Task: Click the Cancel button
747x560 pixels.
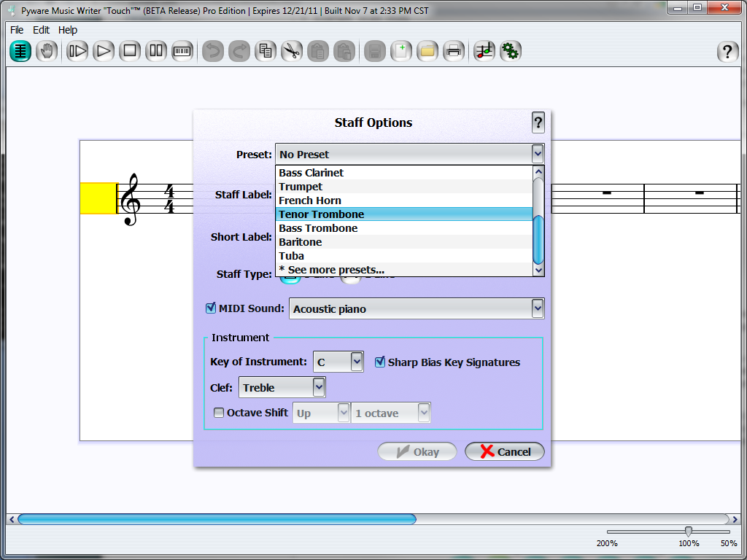Action: [x=505, y=452]
